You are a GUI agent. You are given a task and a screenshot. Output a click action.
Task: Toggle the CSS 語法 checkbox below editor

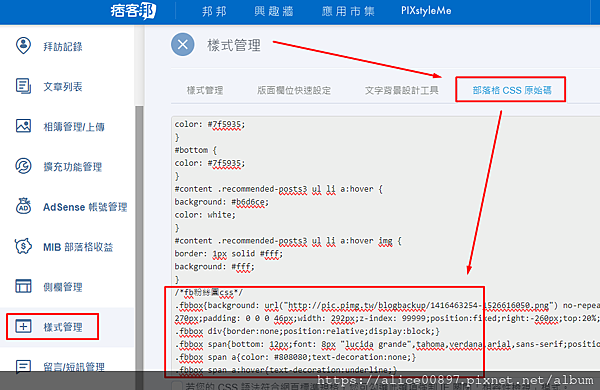[x=177, y=385]
